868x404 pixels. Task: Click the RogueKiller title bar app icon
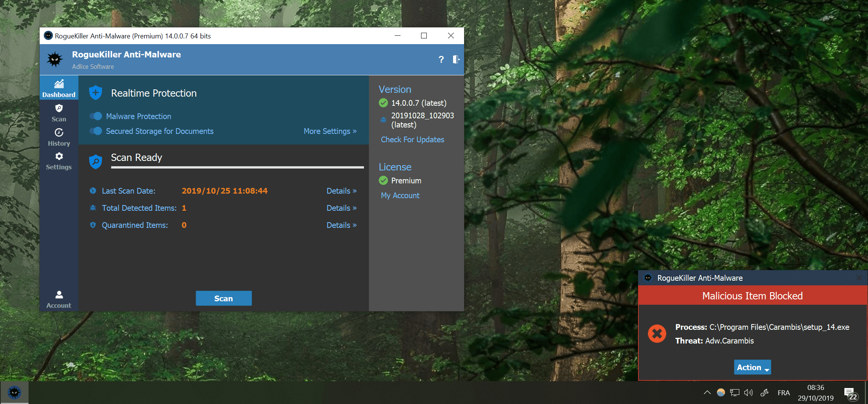coord(48,36)
